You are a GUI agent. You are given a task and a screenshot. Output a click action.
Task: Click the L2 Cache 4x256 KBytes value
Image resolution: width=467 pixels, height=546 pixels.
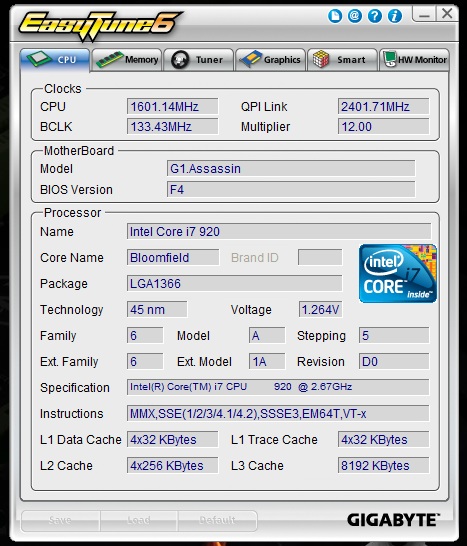click(172, 466)
